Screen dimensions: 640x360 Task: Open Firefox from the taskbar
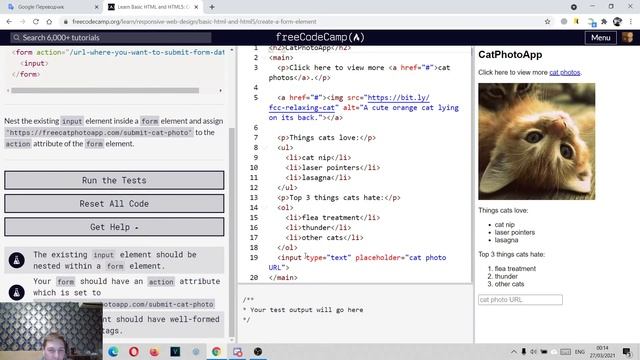[x=154, y=351]
